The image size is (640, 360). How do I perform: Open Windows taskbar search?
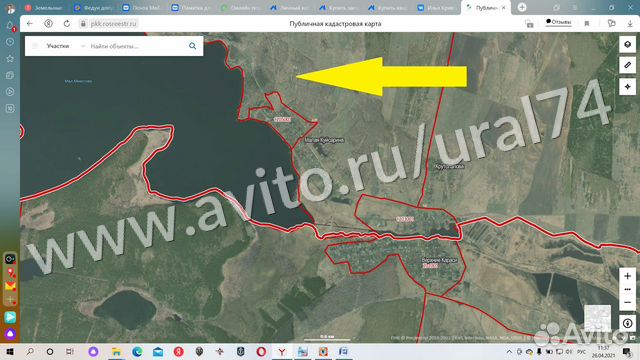30,351
